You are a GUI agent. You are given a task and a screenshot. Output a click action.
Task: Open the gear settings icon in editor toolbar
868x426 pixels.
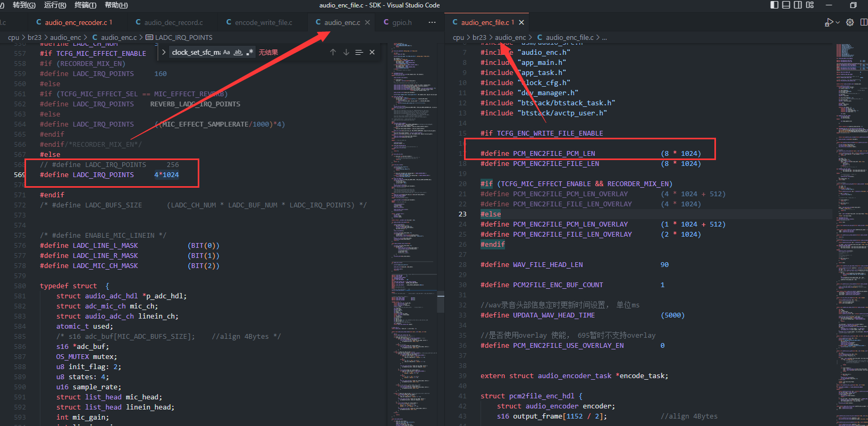[x=850, y=22]
